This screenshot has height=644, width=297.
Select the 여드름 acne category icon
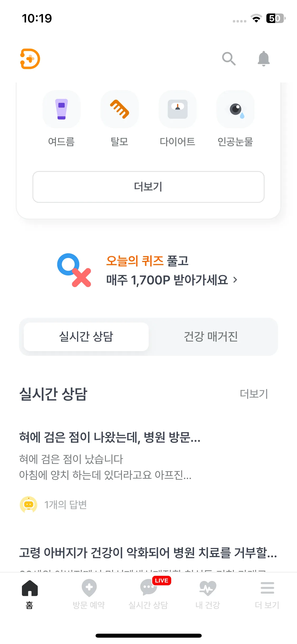62,109
